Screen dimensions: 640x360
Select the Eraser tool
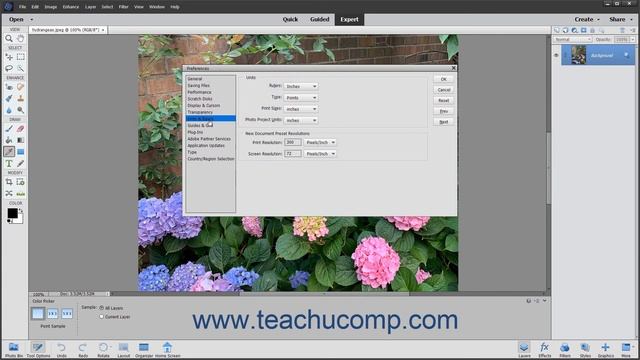click(20, 129)
